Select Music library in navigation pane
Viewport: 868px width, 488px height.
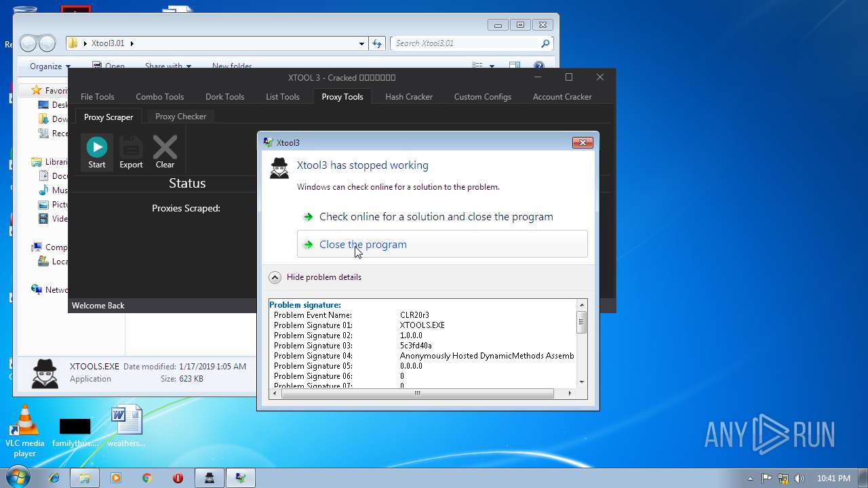pyautogui.click(x=53, y=190)
